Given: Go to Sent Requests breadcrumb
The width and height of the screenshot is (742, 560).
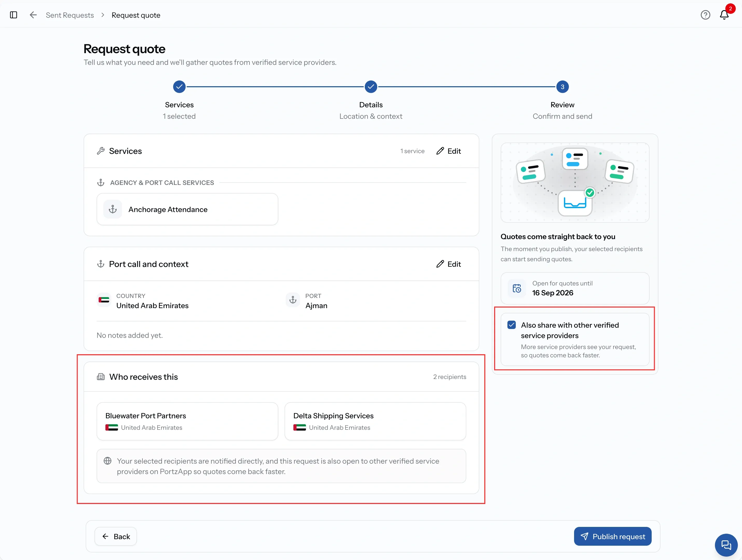Looking at the screenshot, I should point(70,15).
